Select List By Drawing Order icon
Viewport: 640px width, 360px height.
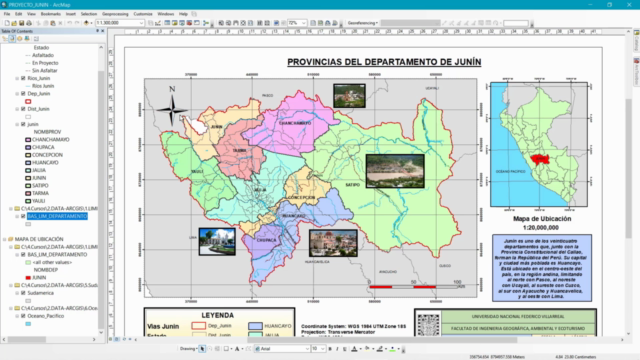click(5, 38)
